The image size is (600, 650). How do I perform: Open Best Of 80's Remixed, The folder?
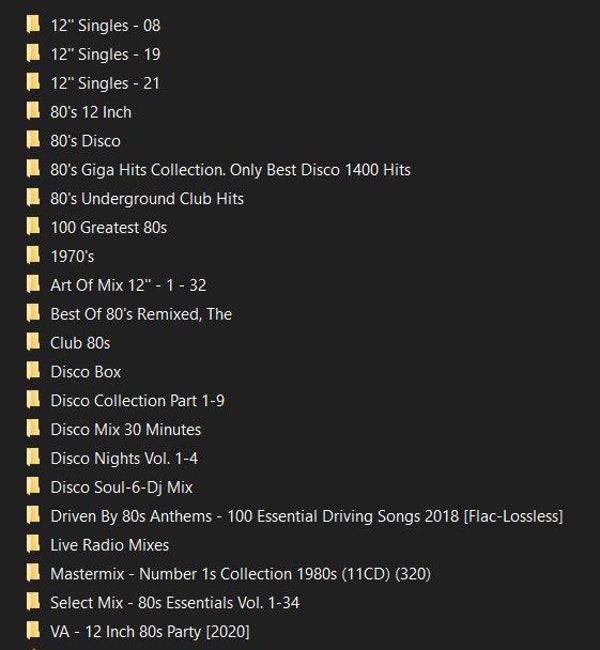point(141,314)
